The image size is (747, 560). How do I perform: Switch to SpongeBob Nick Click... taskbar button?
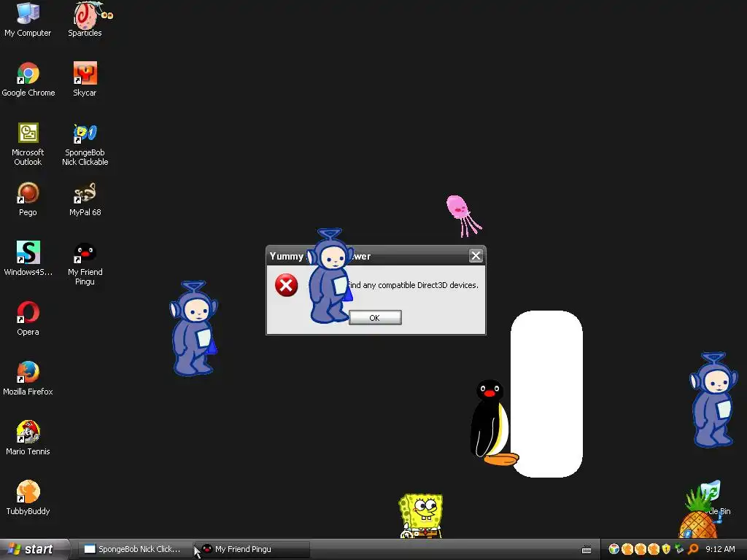pos(135,549)
